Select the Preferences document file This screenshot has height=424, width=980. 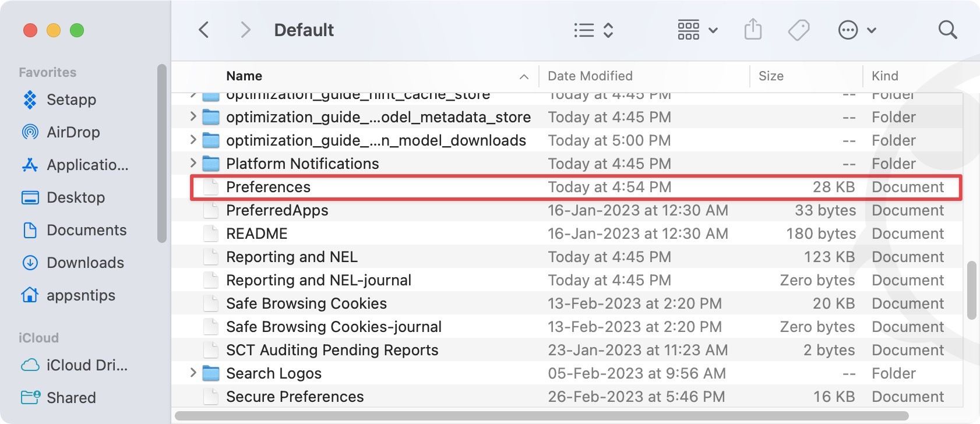pyautogui.click(x=268, y=187)
